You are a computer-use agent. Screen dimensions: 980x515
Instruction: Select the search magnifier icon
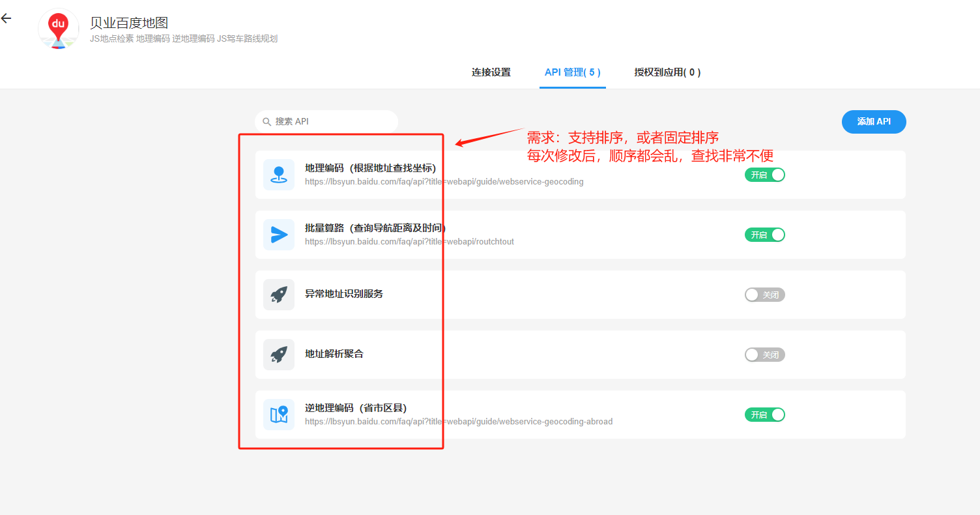click(x=267, y=122)
